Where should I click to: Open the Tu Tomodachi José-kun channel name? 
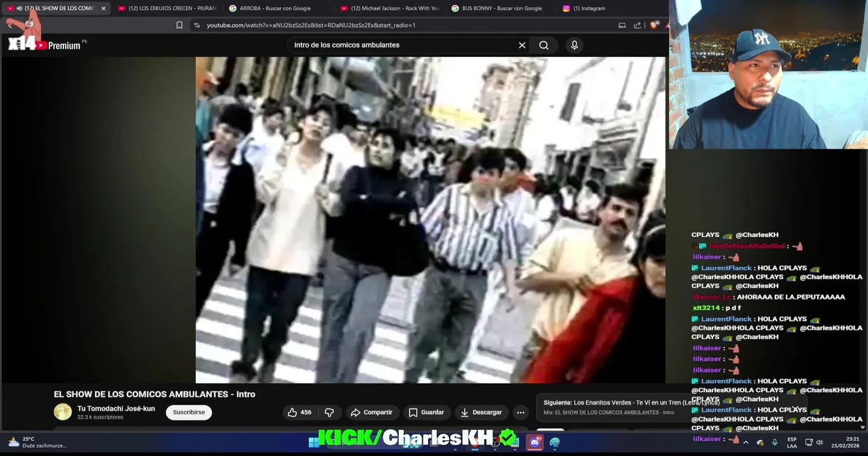(x=116, y=408)
